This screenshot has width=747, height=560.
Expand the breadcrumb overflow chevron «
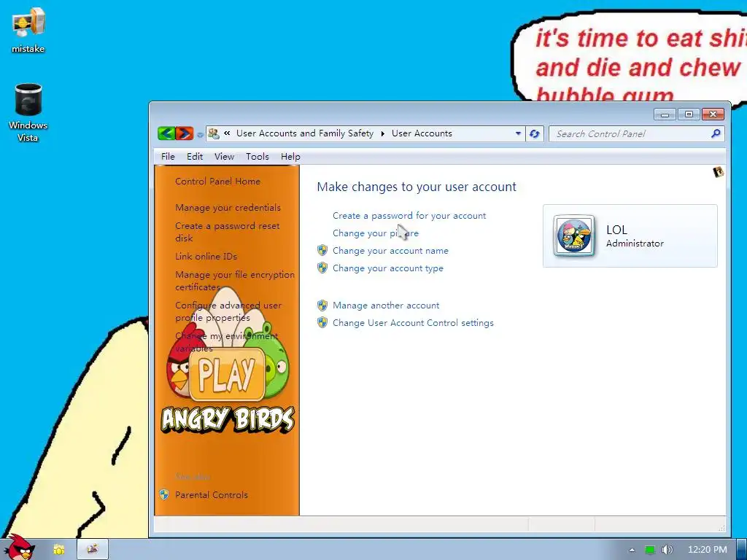click(x=228, y=133)
